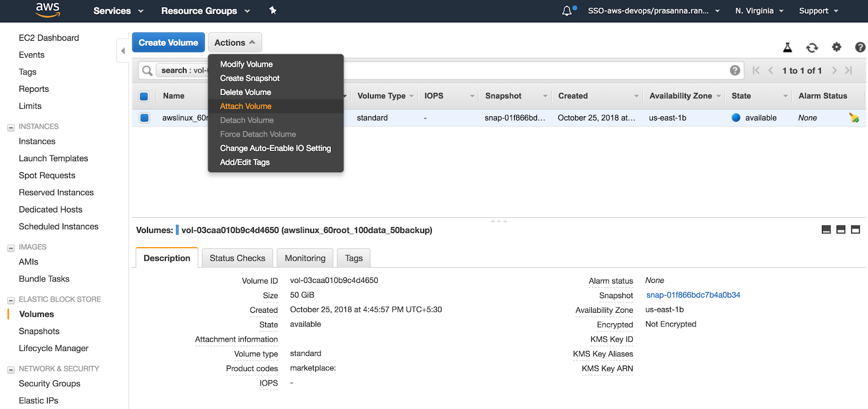
Task: Close the Actions dropdown button
Action: click(x=235, y=42)
